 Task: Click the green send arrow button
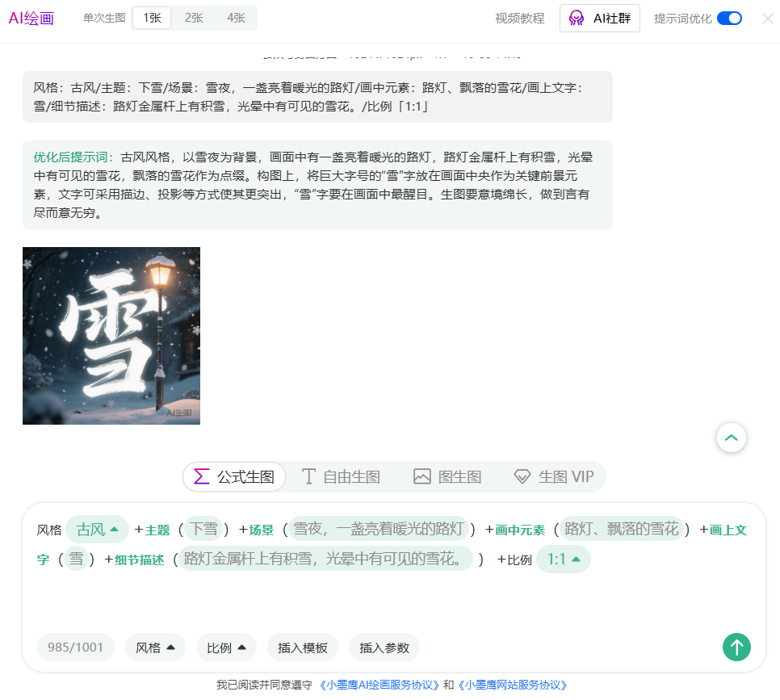pos(736,647)
